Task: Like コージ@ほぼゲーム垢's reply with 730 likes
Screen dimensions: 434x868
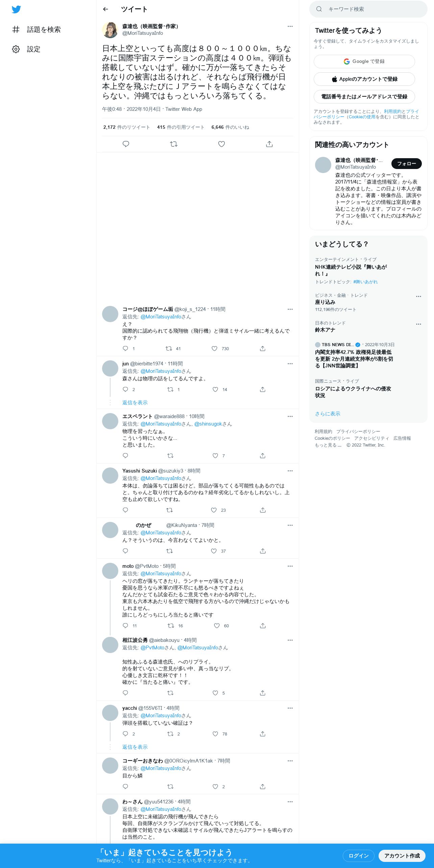Action: [x=215, y=348]
